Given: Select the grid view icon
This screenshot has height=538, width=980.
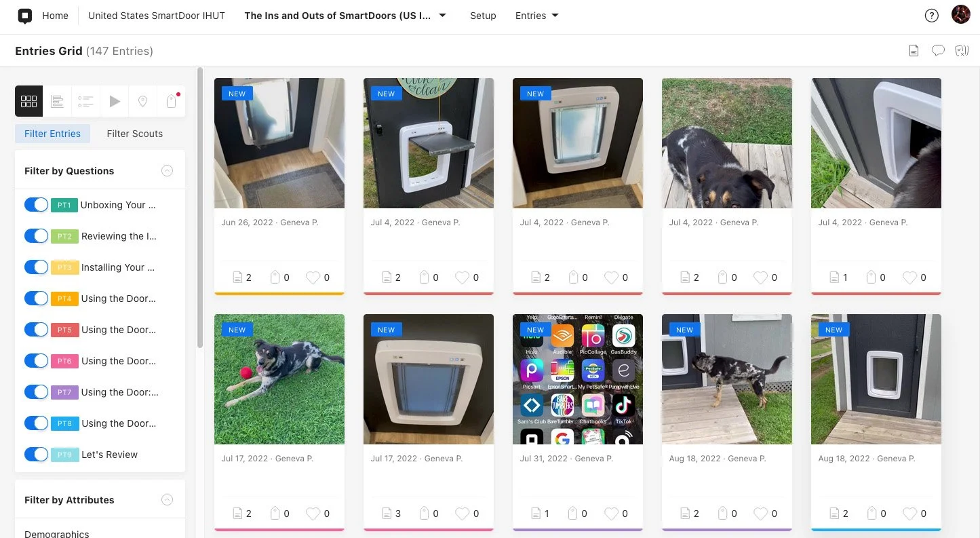Looking at the screenshot, I should tap(29, 101).
